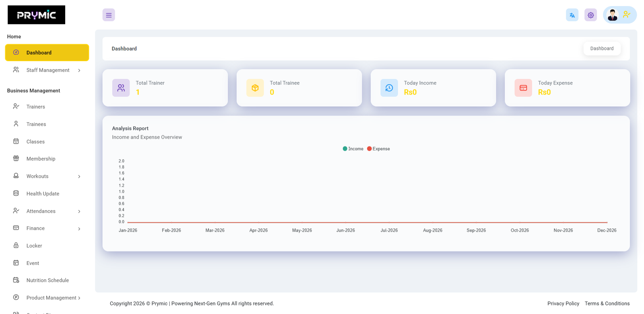Click the Prymic logo

[x=36, y=15]
